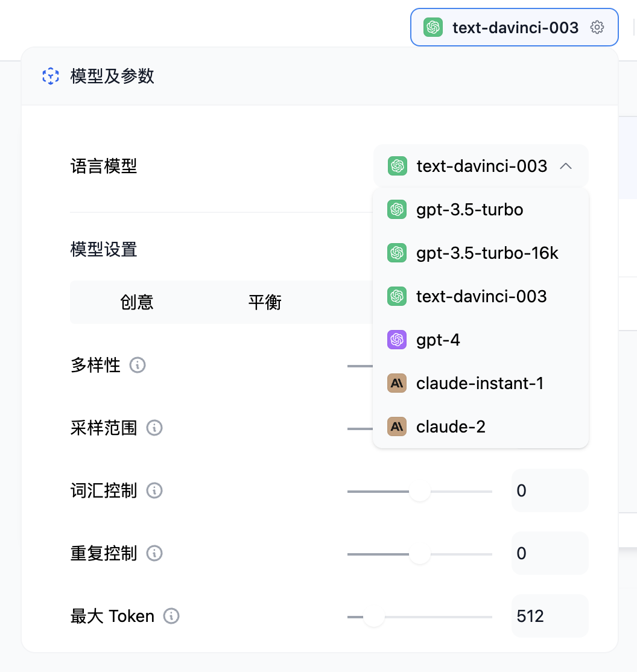Screen dimensions: 637x672
Task: Select text-davinci-003 from the list
Action: click(x=481, y=296)
